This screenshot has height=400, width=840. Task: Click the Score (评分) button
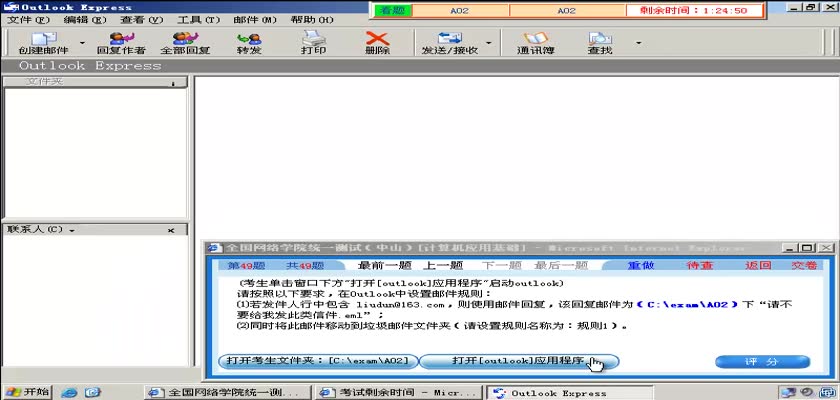pyautogui.click(x=762, y=362)
